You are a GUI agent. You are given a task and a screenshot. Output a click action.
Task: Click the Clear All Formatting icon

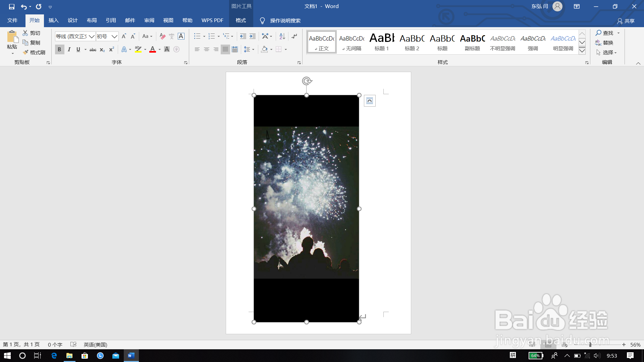163,36
